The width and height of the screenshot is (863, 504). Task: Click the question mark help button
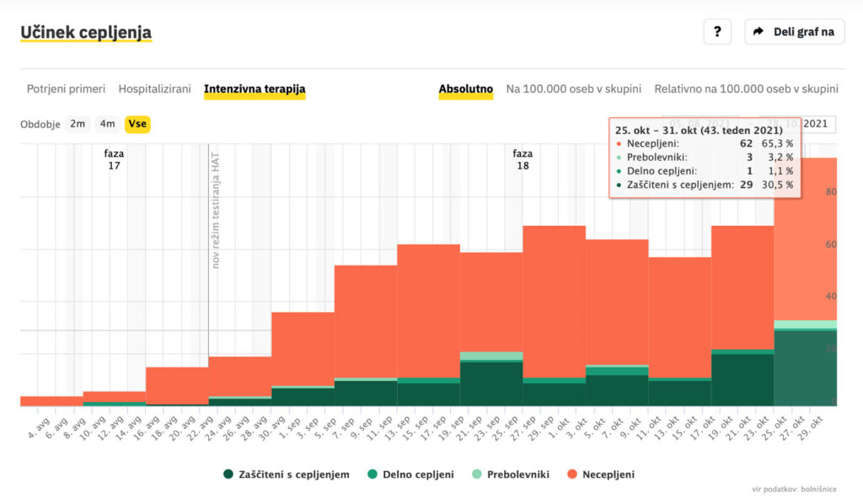[x=716, y=32]
